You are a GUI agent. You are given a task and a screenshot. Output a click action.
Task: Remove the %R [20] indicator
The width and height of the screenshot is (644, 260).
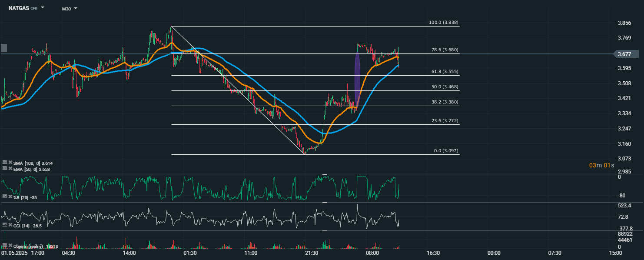[x=10, y=197]
